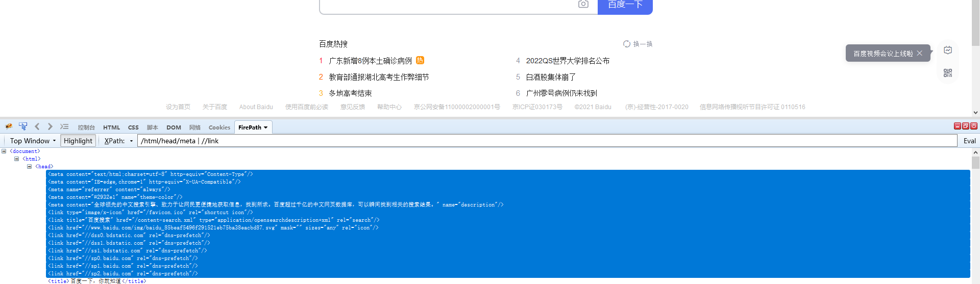The image size is (980, 284).
Task: Click the FirePath panel scrollbar thumb
Action: pyautogui.click(x=975, y=163)
